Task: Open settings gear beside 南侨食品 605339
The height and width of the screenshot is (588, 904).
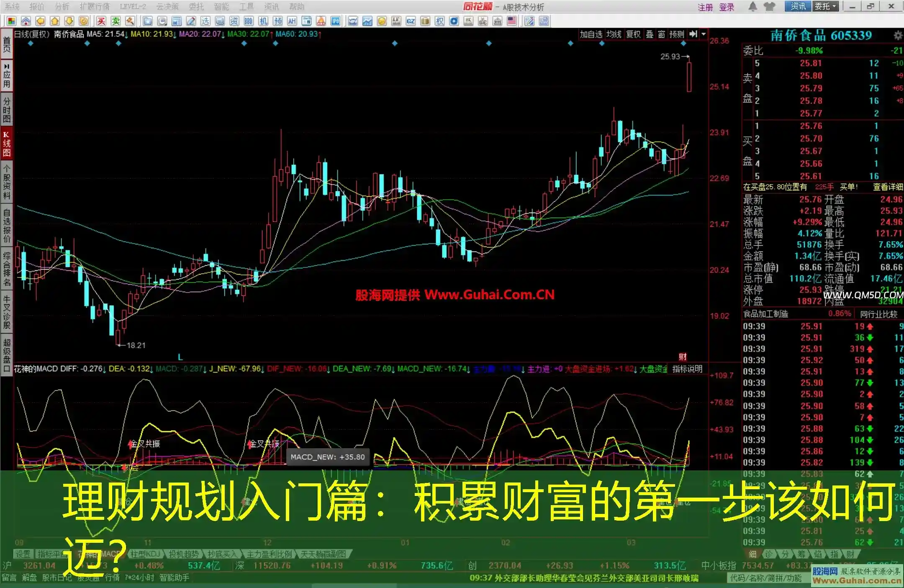Action: 898,36
